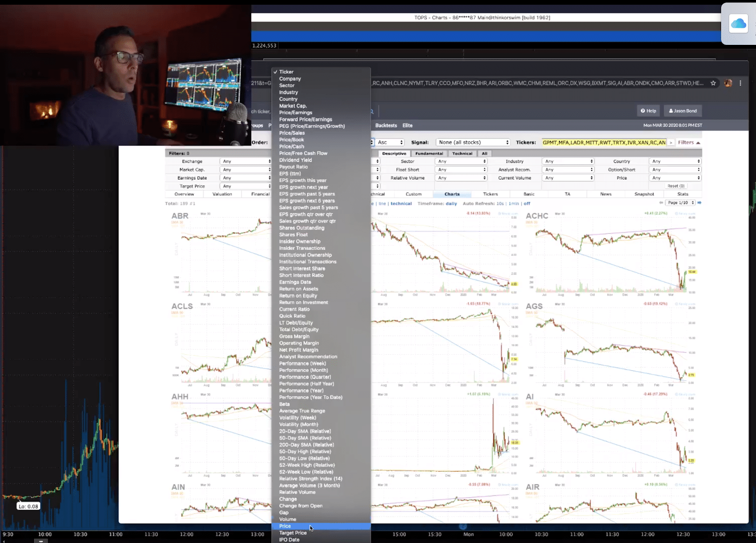Switch to the Valuation view tab
The height and width of the screenshot is (543, 756).
tap(222, 194)
